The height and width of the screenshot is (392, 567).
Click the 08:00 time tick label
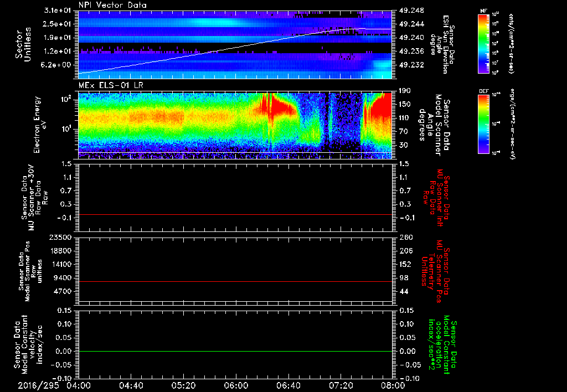(393, 385)
